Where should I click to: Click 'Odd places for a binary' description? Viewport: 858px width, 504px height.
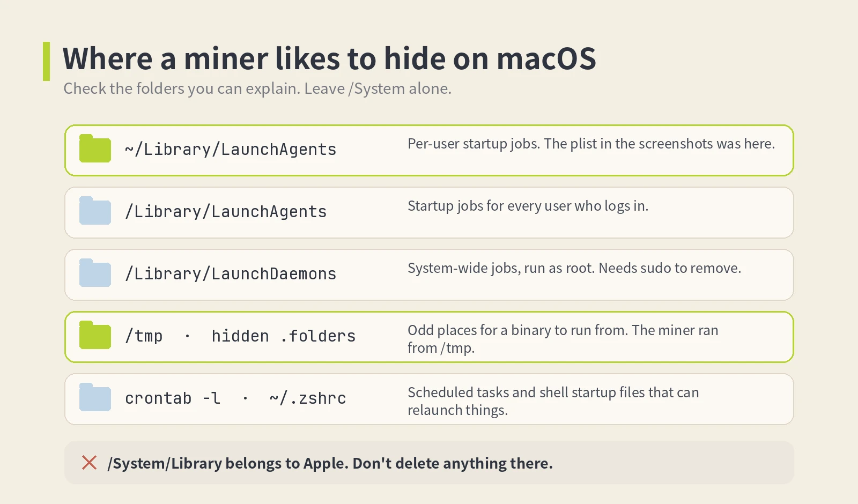pos(563,339)
